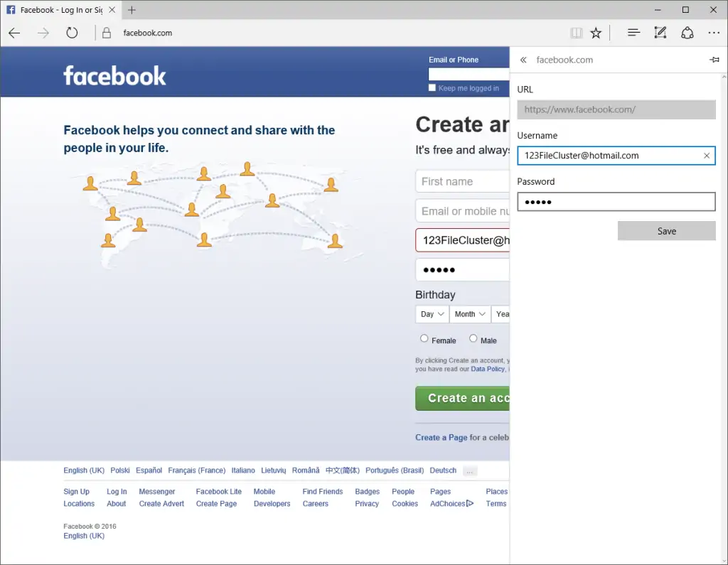Switch language to Português (Brasil)
The image size is (728, 565).
pyautogui.click(x=395, y=470)
